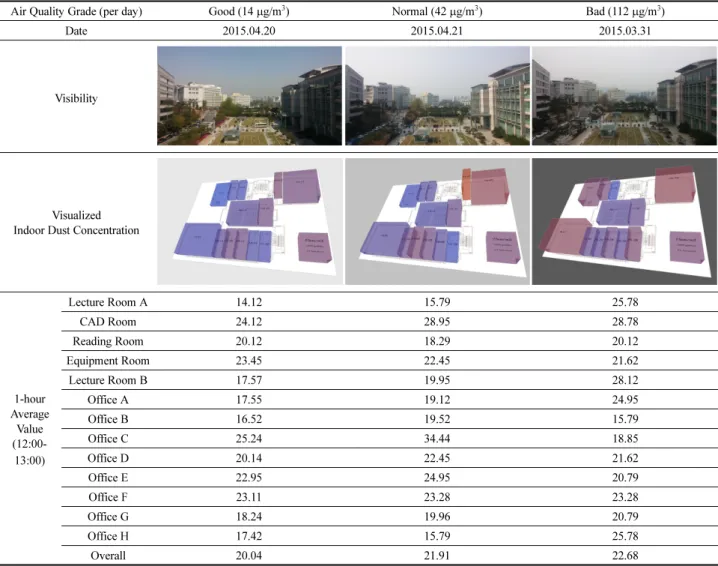Click the 'Office C' row label

click(108, 439)
